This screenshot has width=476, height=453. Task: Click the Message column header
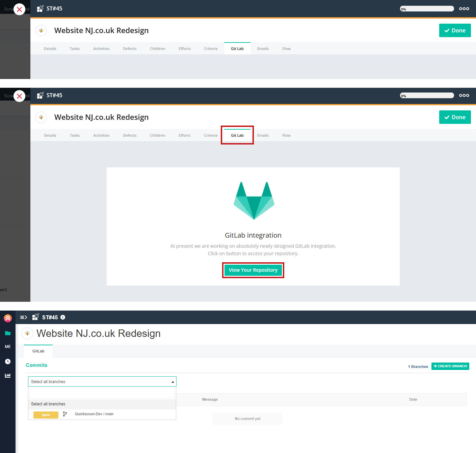(210, 399)
